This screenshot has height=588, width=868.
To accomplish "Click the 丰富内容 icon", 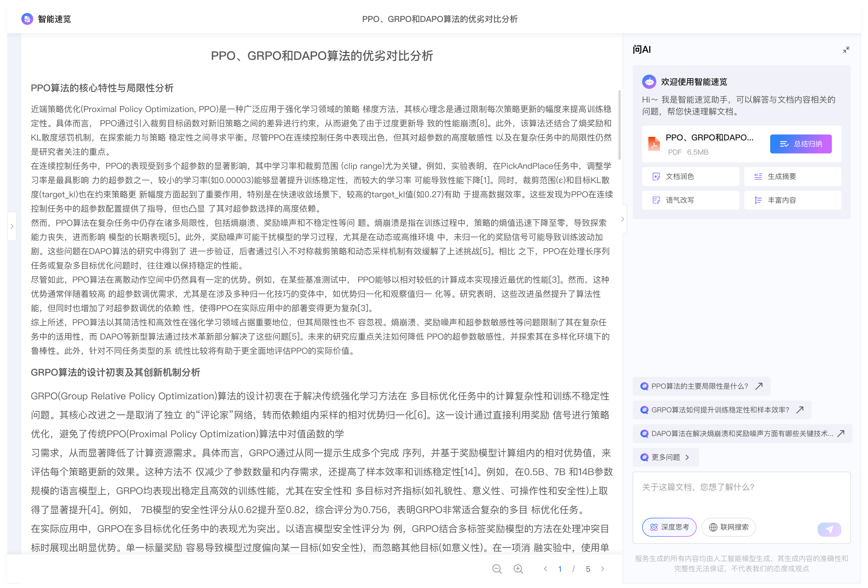I will pyautogui.click(x=758, y=200).
